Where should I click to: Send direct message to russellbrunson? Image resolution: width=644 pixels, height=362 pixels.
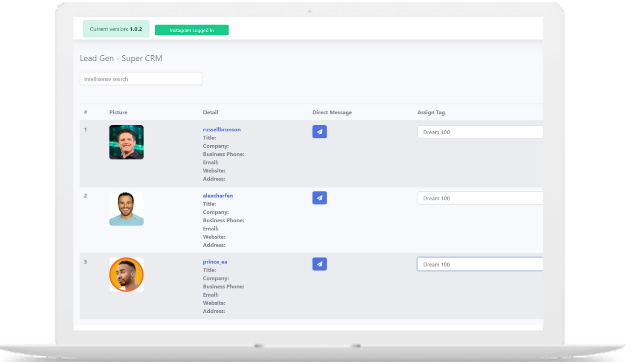click(x=319, y=132)
